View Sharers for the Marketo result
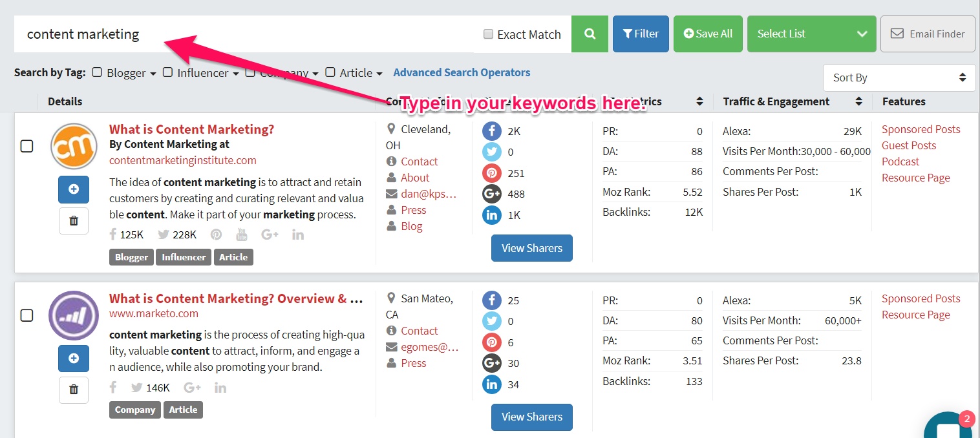The image size is (980, 438). click(x=532, y=417)
